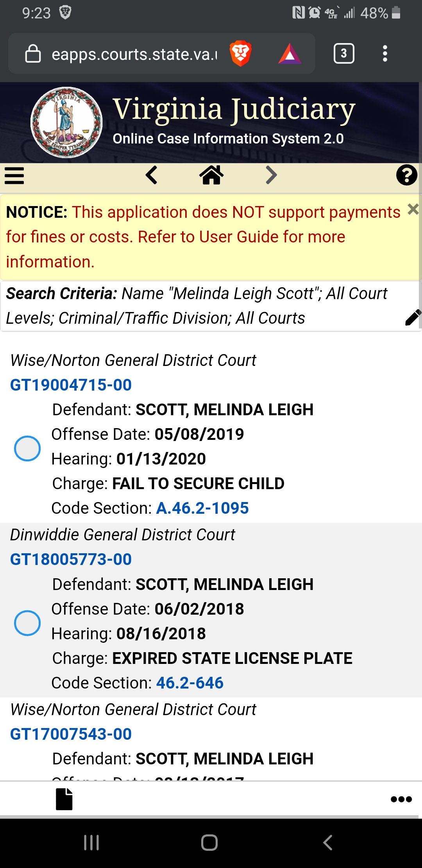Open case link GT17007543-00

click(x=71, y=734)
